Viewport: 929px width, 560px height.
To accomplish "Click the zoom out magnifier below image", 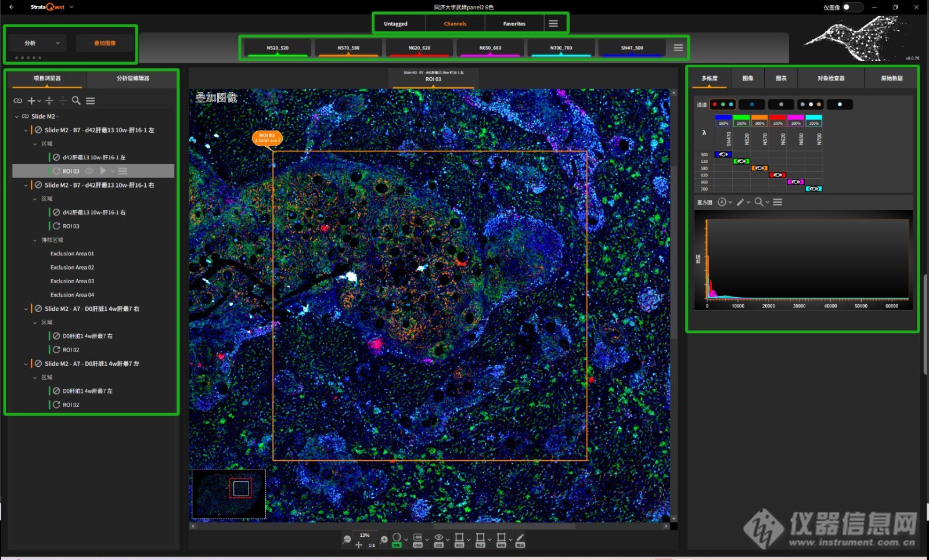I will tap(347, 540).
